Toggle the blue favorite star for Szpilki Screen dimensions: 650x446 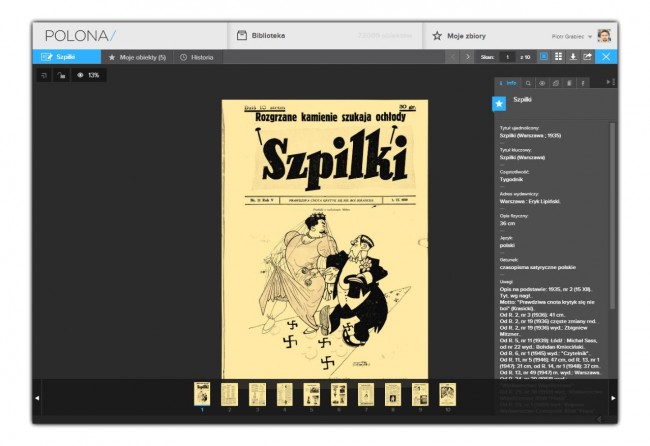[x=499, y=104]
